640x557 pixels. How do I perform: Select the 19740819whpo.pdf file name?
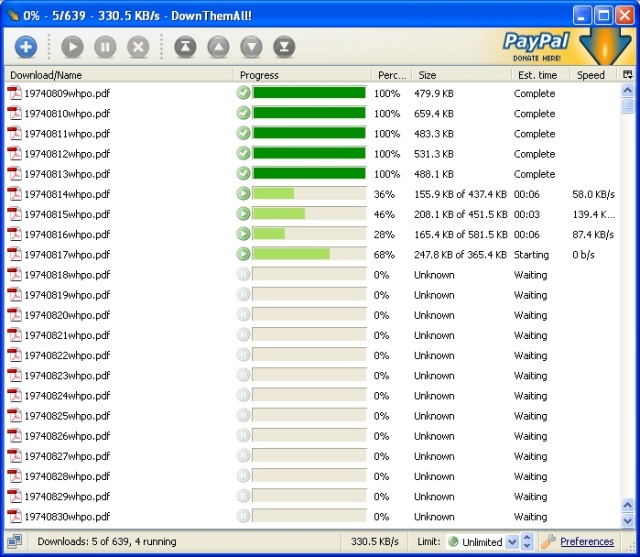(67, 295)
